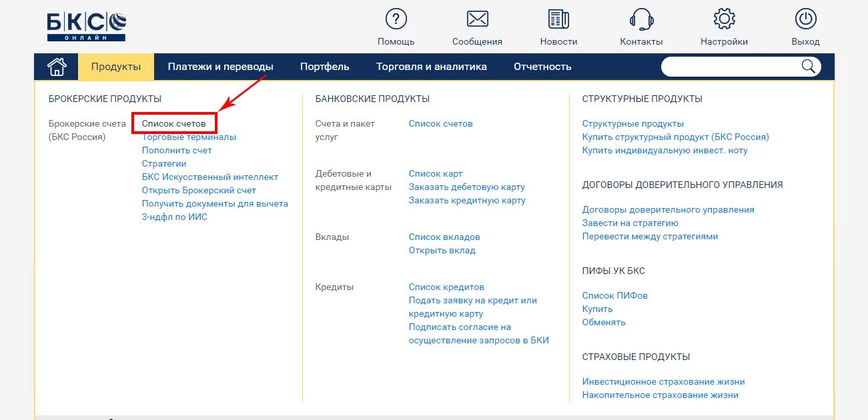Screen dimensions: 868x420
Task: Open Договоры доверительного управления link
Action: [x=669, y=209]
